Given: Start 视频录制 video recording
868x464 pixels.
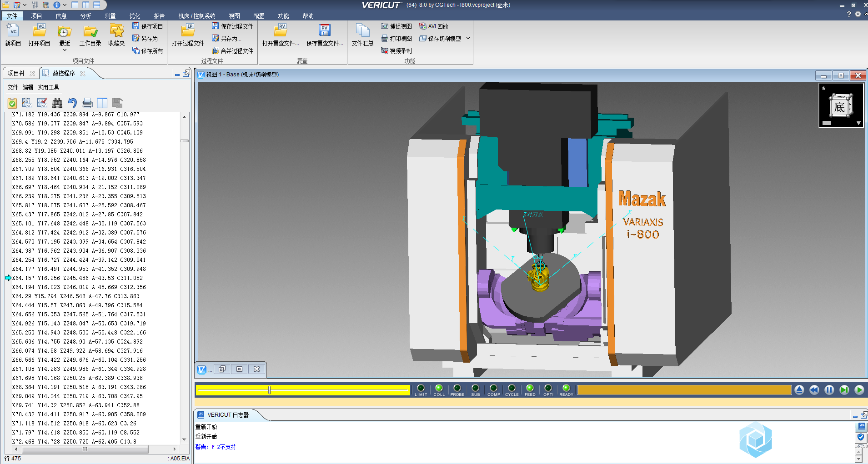Looking at the screenshot, I should 396,51.
